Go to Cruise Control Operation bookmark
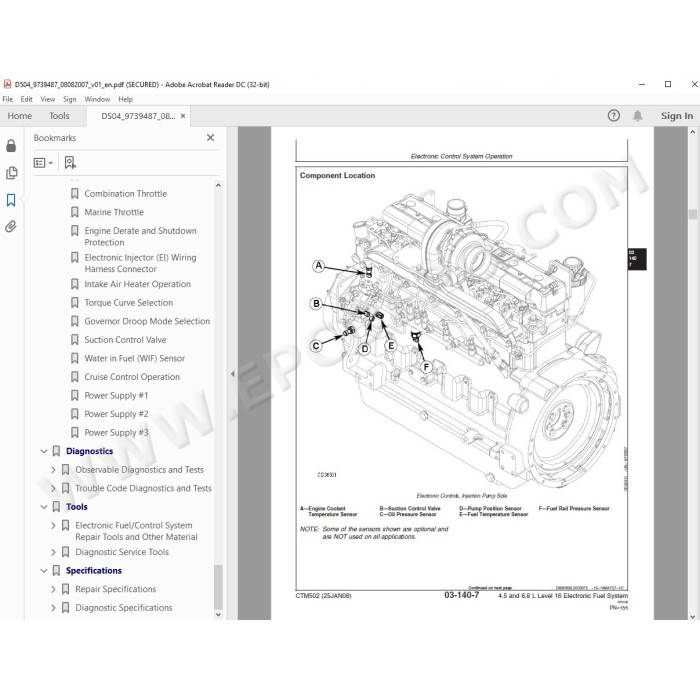Image resolution: width=700 pixels, height=700 pixels. tap(132, 377)
